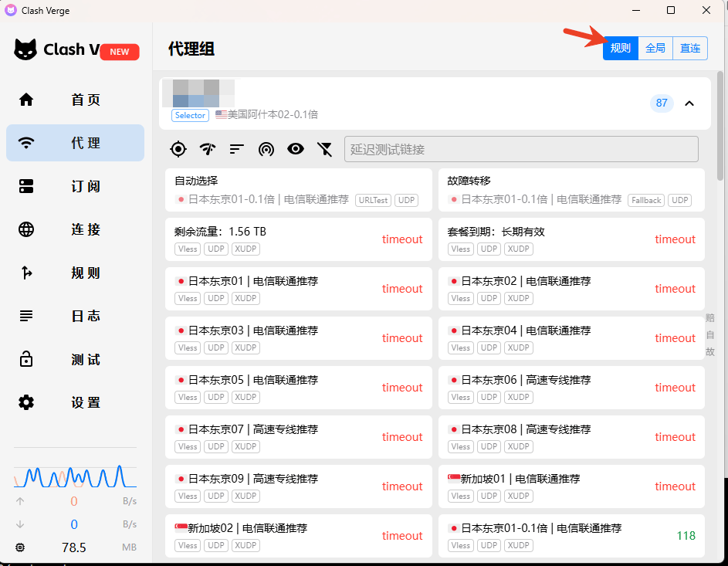Open the 设置 settings page
The width and height of the screenshot is (728, 566).
(75, 402)
